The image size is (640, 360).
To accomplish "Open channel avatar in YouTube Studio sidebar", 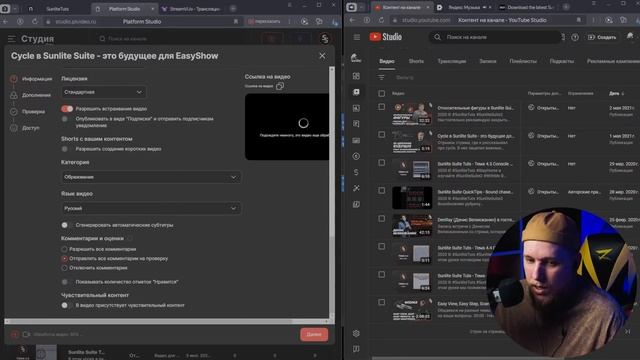I will pos(356,58).
